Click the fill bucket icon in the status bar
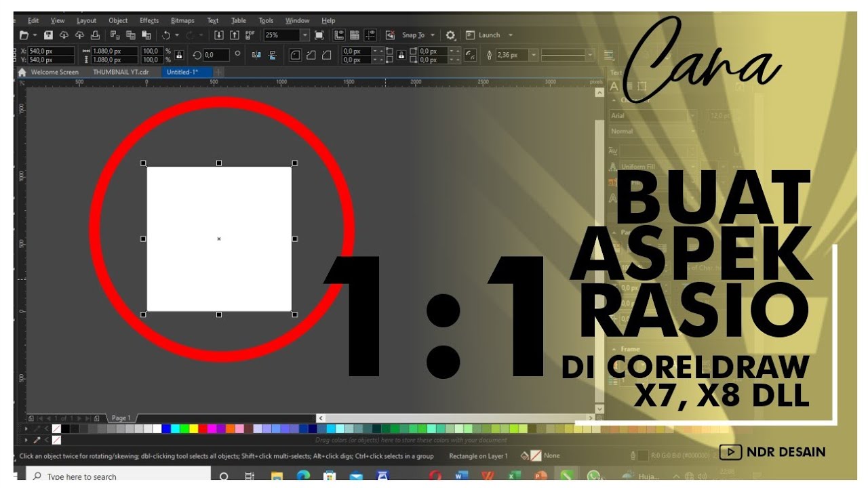868x488 pixels. (524, 456)
